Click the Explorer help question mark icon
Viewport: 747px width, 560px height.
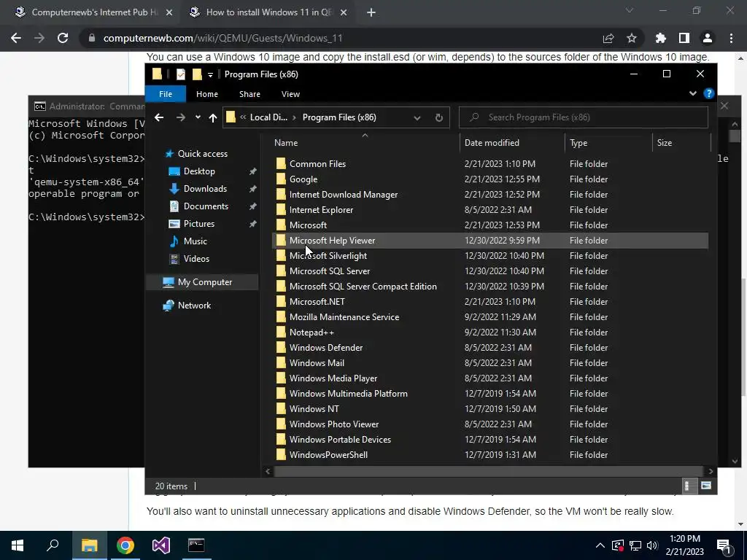pyautogui.click(x=708, y=94)
